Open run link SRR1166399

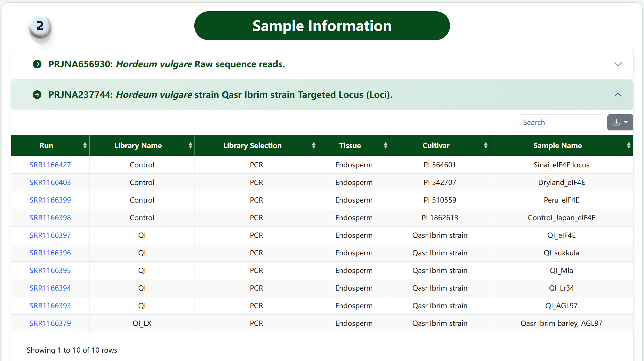[50, 200]
